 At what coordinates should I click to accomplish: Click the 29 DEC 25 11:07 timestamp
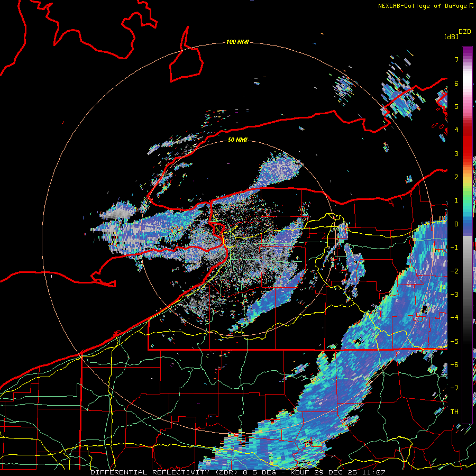click(x=350, y=472)
